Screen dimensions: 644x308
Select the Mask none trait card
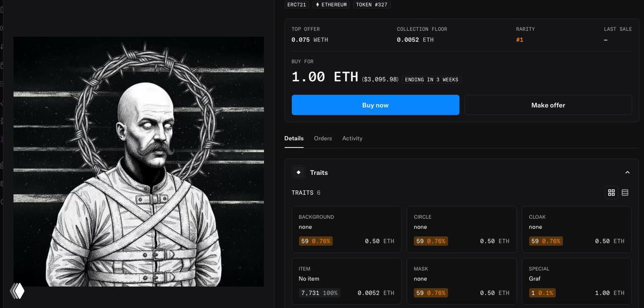pos(462,281)
